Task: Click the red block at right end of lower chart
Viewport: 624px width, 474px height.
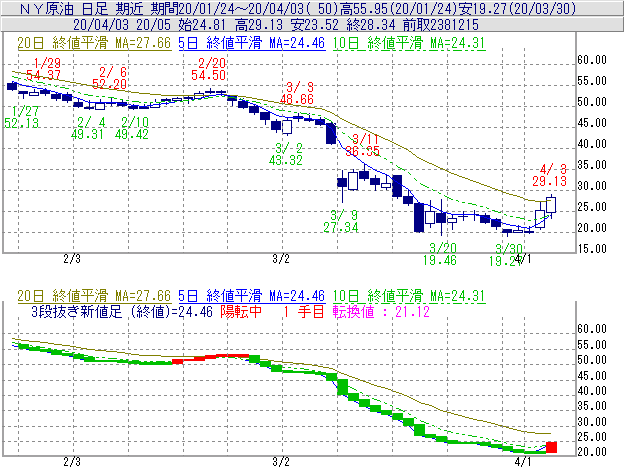Action: click(x=551, y=447)
